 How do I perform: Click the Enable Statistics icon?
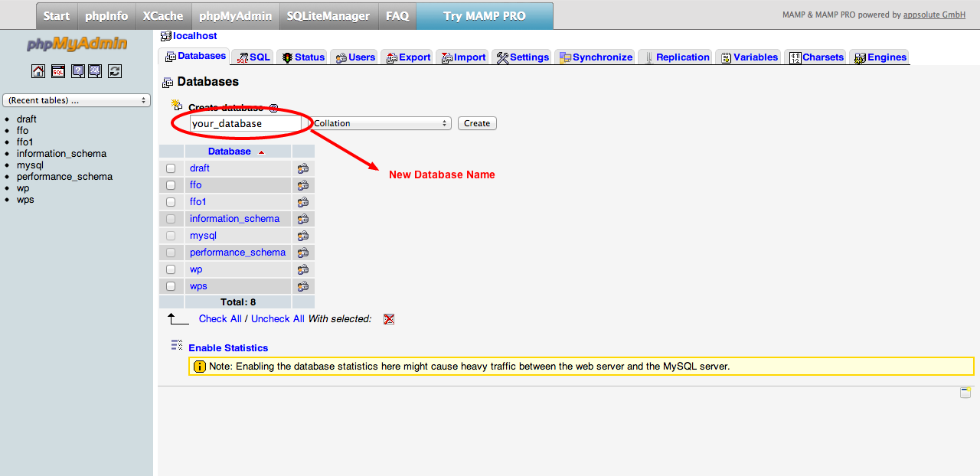(177, 346)
